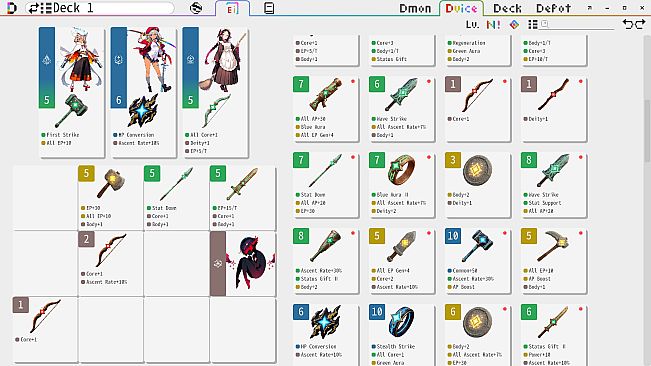
Task: Click 'Stat Support' skill text
Action: (x=545, y=203)
